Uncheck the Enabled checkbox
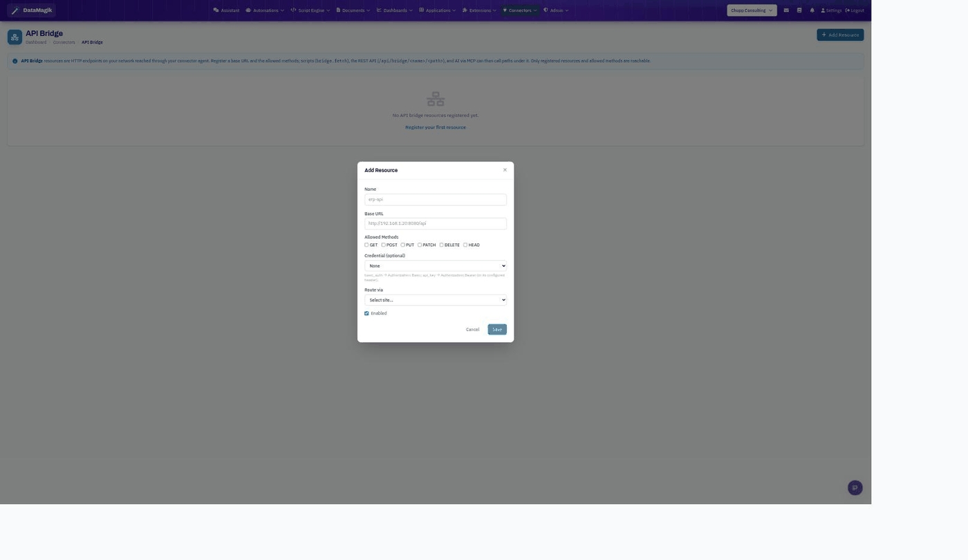The width and height of the screenshot is (968, 560). (366, 313)
